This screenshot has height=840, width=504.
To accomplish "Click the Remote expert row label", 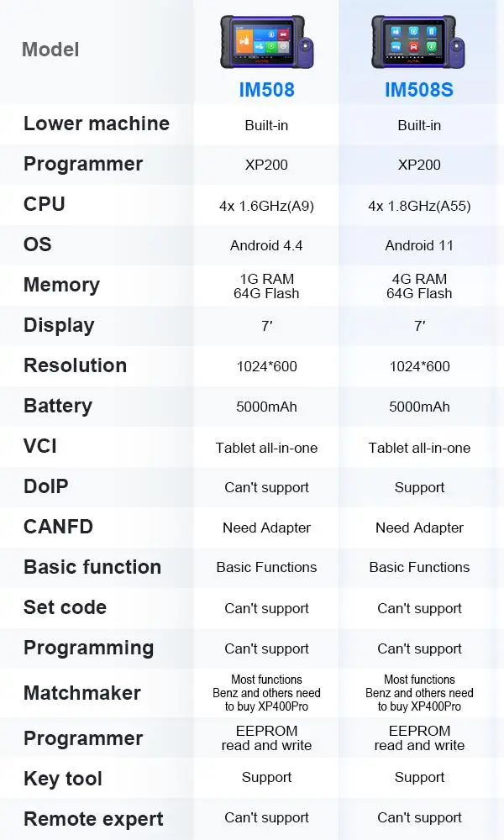I will (93, 819).
